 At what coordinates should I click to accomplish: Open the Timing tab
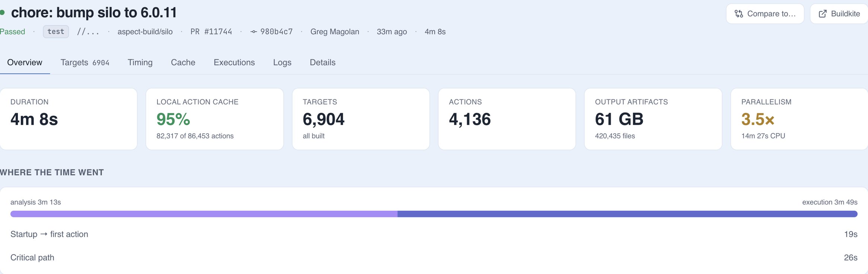click(x=140, y=63)
